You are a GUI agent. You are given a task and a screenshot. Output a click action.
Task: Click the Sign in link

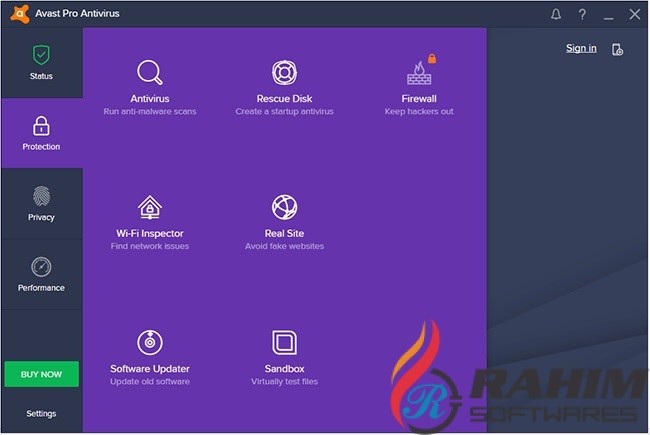pyautogui.click(x=581, y=49)
